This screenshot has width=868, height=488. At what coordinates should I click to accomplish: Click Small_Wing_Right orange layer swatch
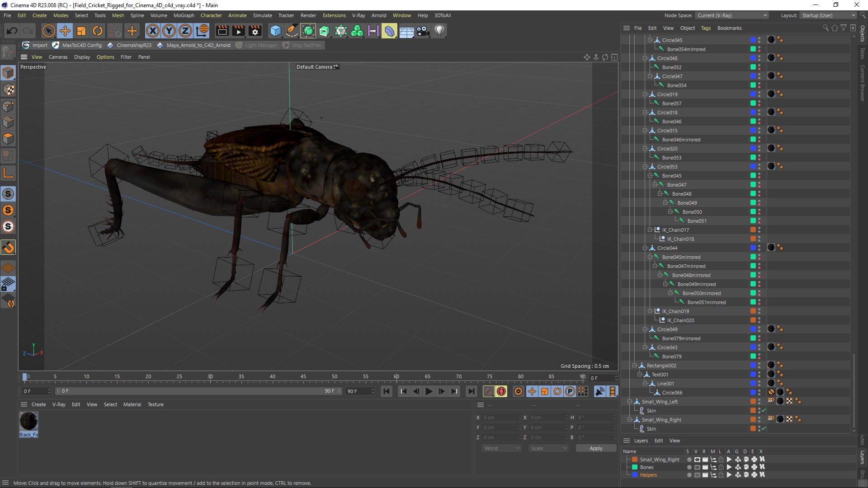(x=635, y=460)
